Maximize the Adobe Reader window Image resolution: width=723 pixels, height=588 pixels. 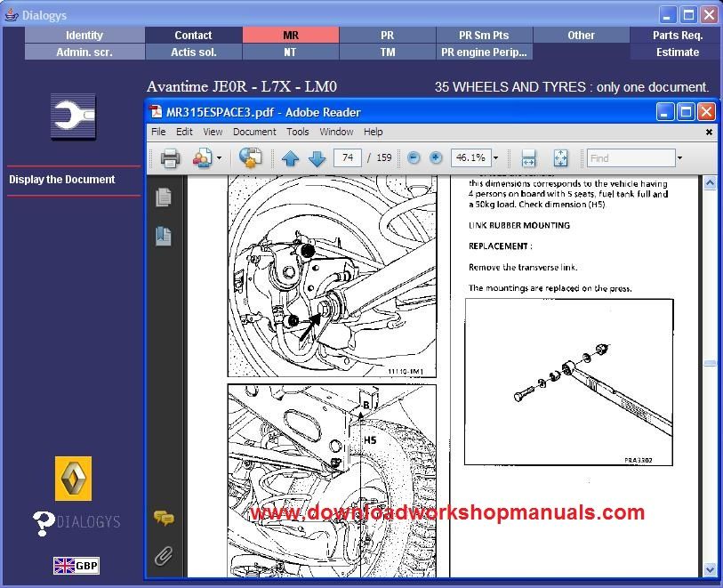(x=686, y=111)
